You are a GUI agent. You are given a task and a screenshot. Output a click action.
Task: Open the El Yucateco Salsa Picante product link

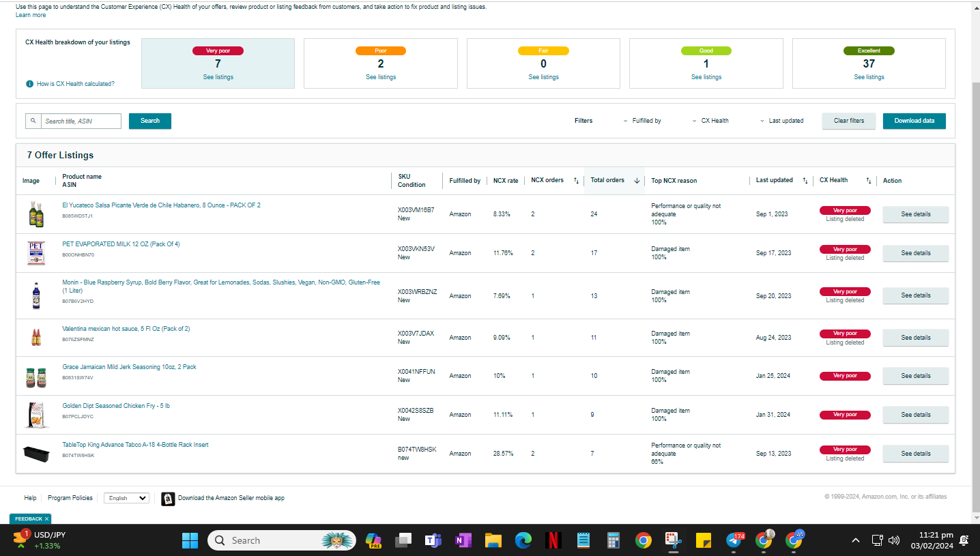(x=161, y=205)
